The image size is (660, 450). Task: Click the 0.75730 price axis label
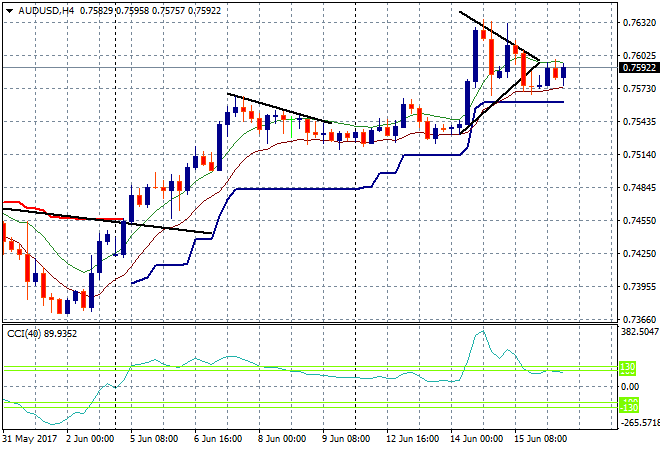tap(639, 88)
